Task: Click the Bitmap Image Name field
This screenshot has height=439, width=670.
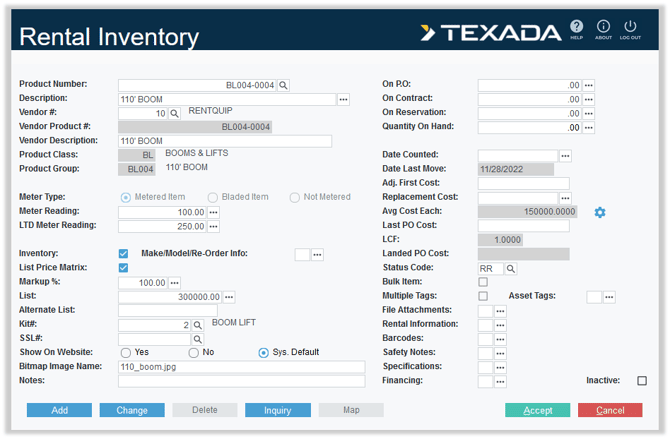Action: (241, 367)
